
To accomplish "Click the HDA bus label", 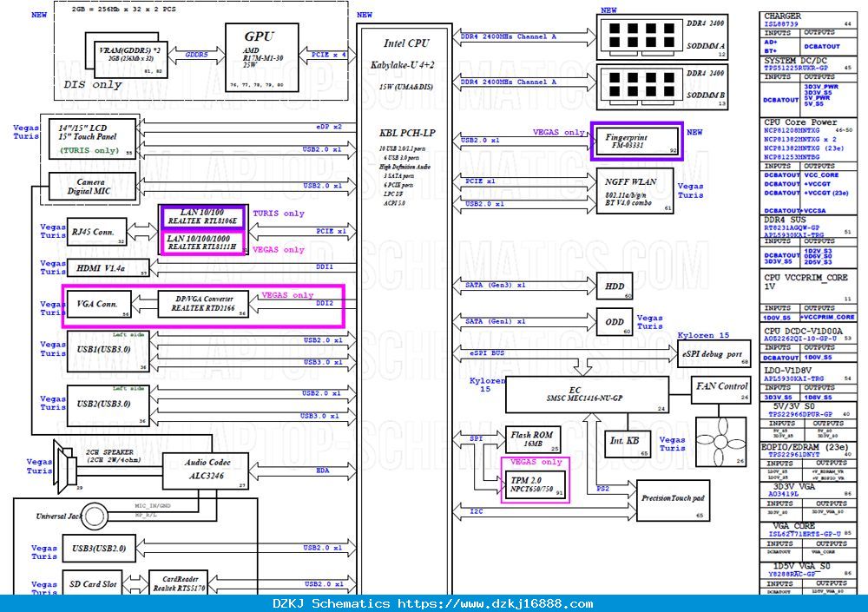I will 322,471.
